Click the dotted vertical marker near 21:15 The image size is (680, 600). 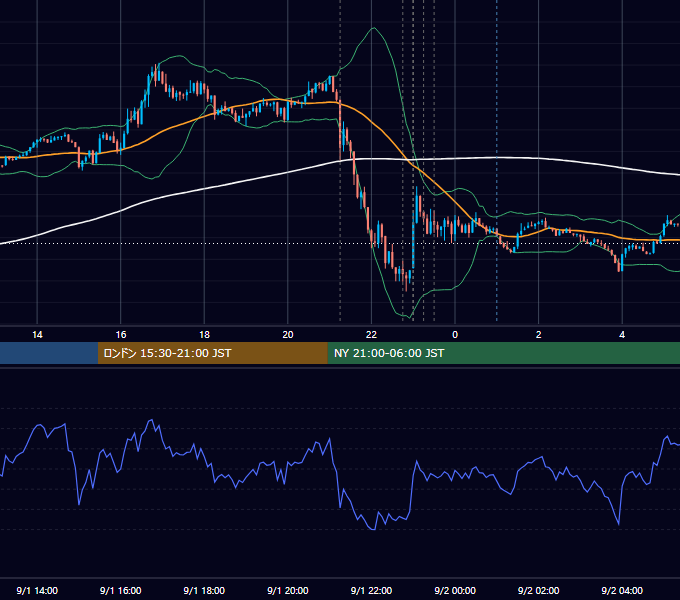point(340,160)
